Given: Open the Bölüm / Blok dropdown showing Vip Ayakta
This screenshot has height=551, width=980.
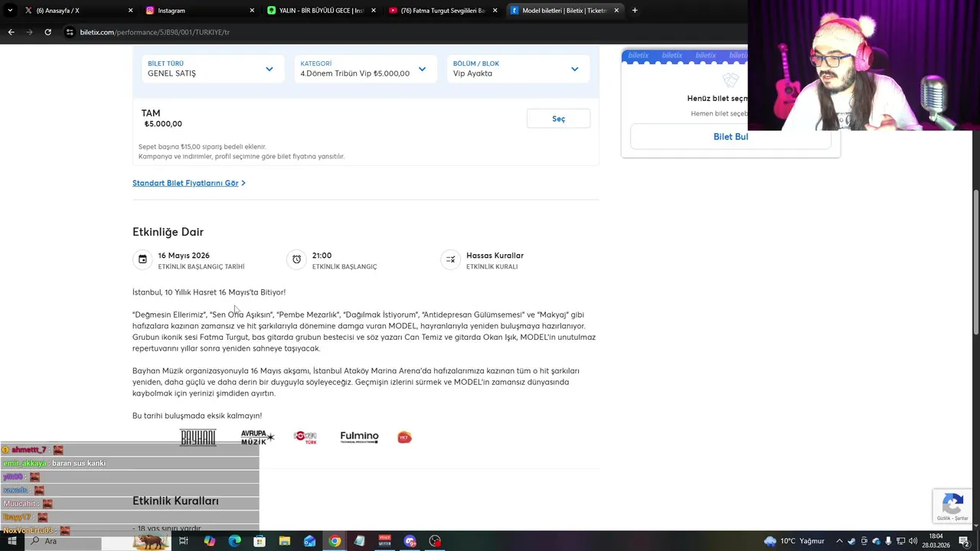Looking at the screenshot, I should click(518, 69).
